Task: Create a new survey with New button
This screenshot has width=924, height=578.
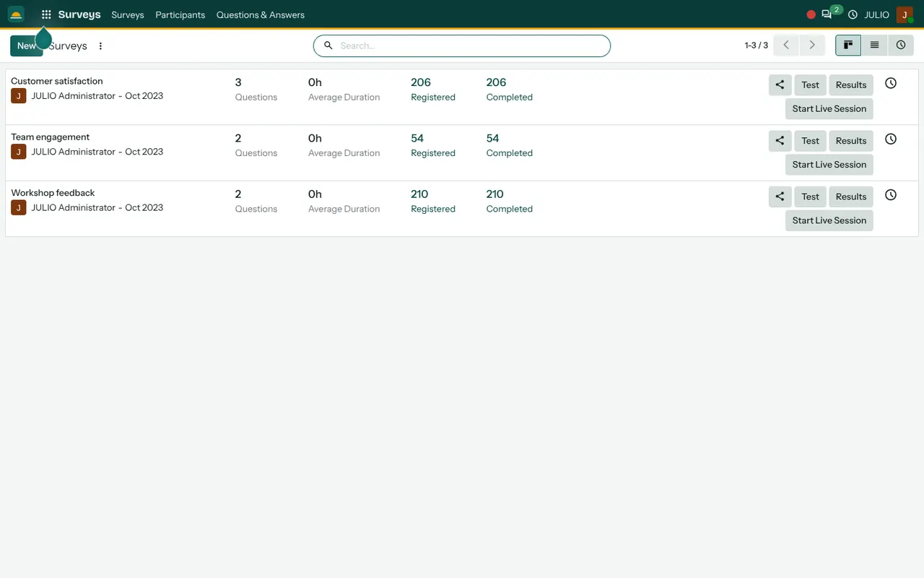Action: [26, 46]
